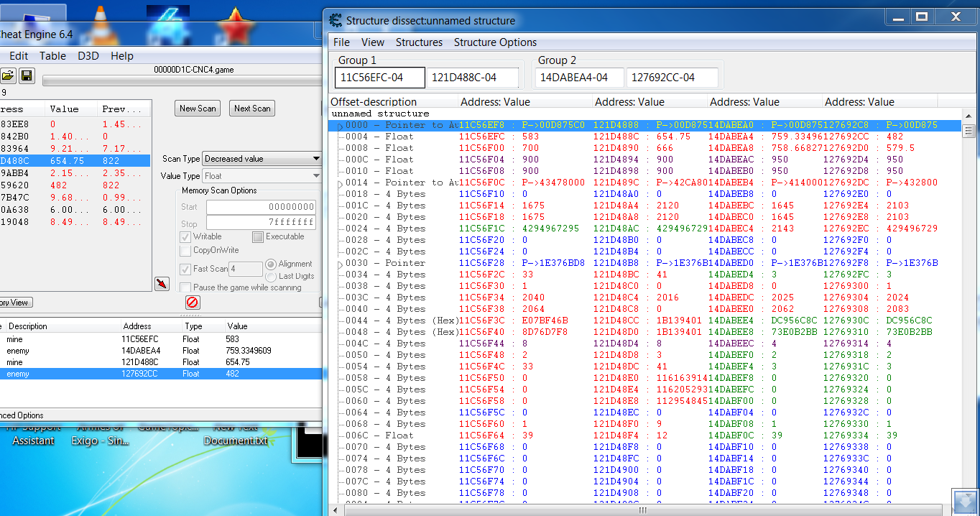This screenshot has height=516, width=980.
Task: Toggle the Executable checkbox
Action: [257, 236]
